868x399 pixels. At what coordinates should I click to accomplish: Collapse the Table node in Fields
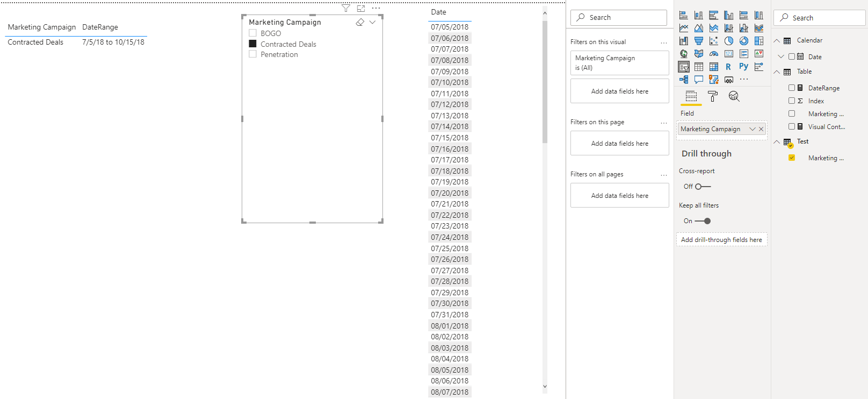point(777,72)
